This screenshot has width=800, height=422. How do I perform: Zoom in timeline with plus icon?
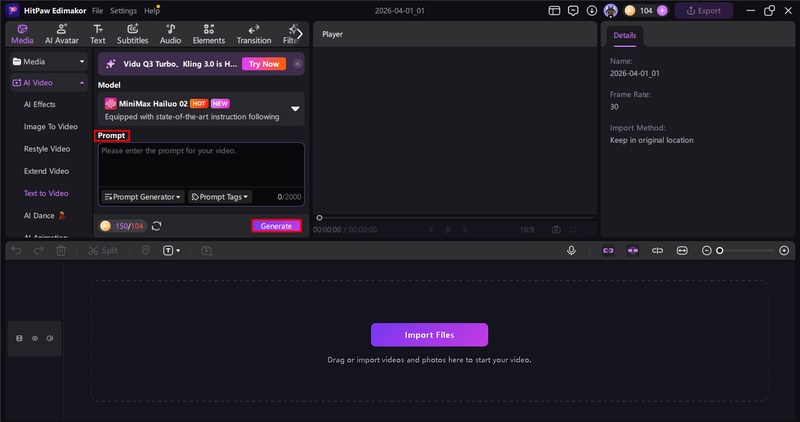click(784, 251)
